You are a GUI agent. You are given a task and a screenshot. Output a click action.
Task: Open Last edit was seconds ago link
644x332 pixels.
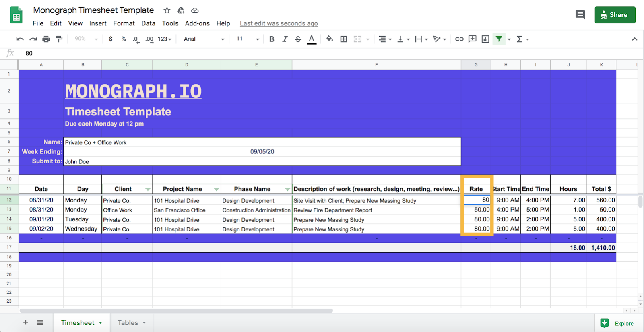[x=279, y=23]
